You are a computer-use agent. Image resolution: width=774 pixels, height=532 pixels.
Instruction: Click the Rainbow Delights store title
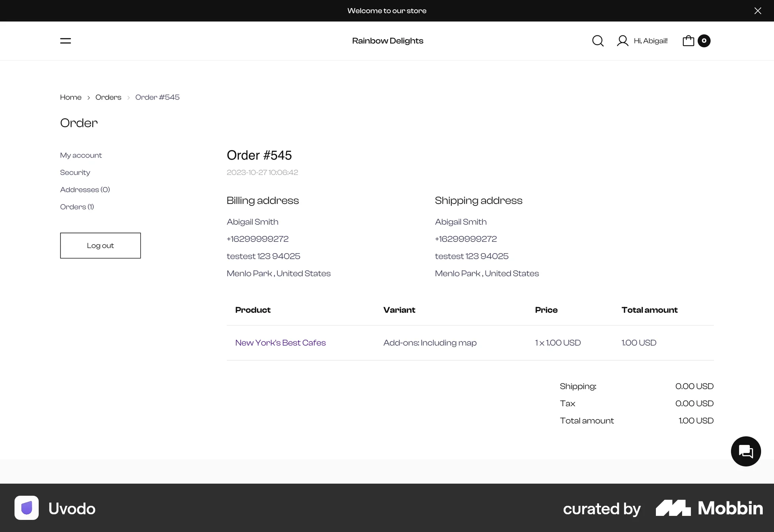pyautogui.click(x=387, y=41)
